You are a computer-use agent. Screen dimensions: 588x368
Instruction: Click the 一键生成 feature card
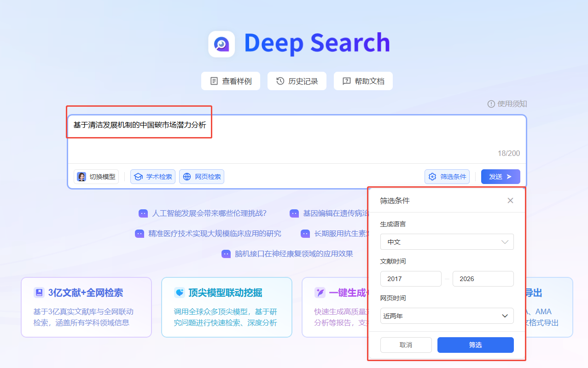click(x=335, y=307)
